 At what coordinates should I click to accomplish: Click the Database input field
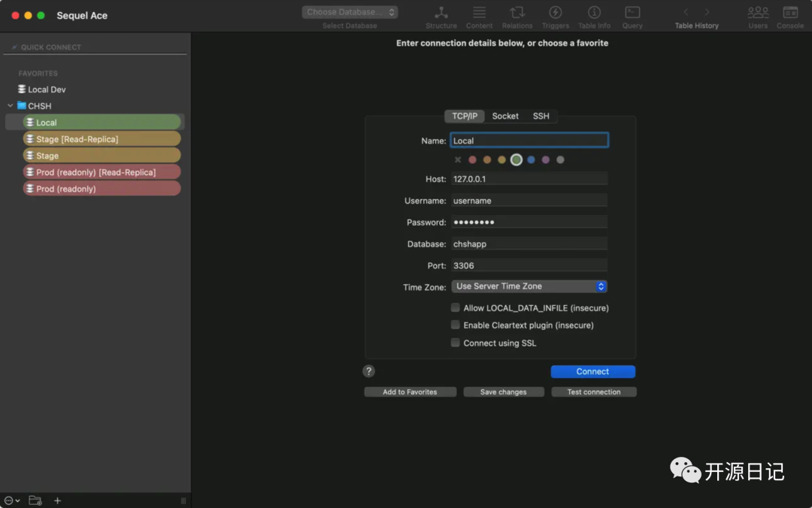pos(529,244)
